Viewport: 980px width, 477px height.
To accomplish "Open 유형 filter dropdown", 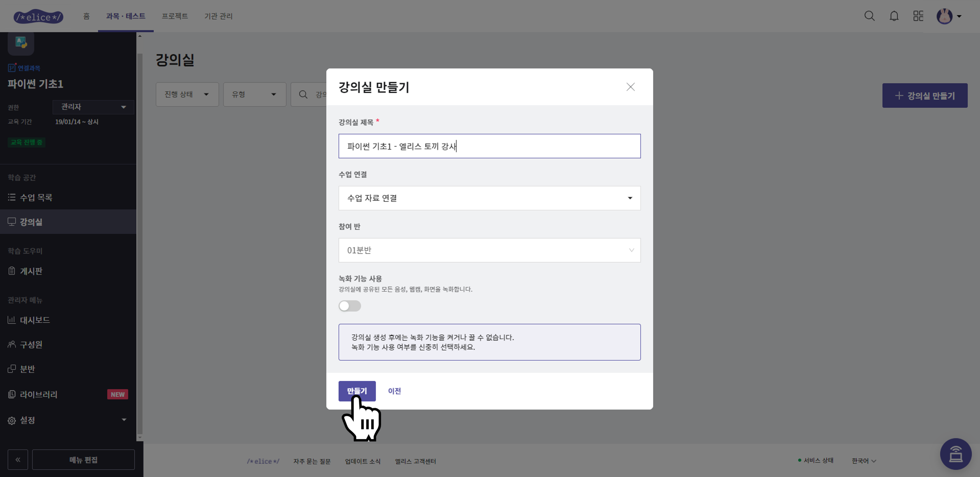I will (x=255, y=94).
